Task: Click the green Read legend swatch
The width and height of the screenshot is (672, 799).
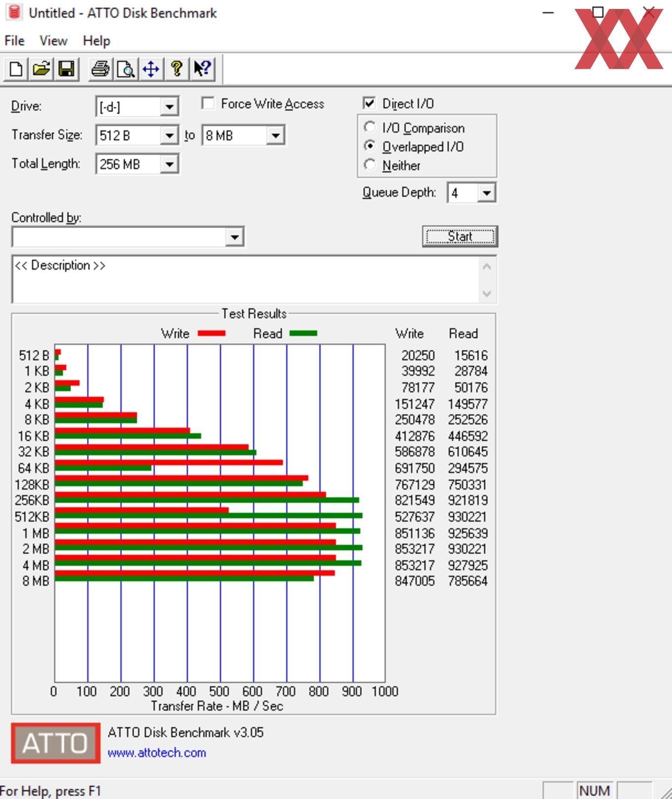Action: click(x=303, y=334)
